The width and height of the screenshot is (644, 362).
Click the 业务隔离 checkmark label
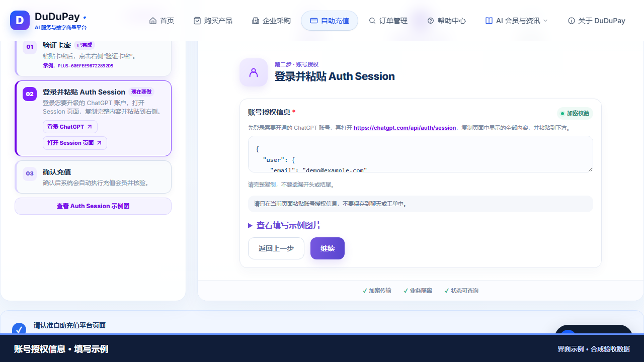tap(418, 291)
